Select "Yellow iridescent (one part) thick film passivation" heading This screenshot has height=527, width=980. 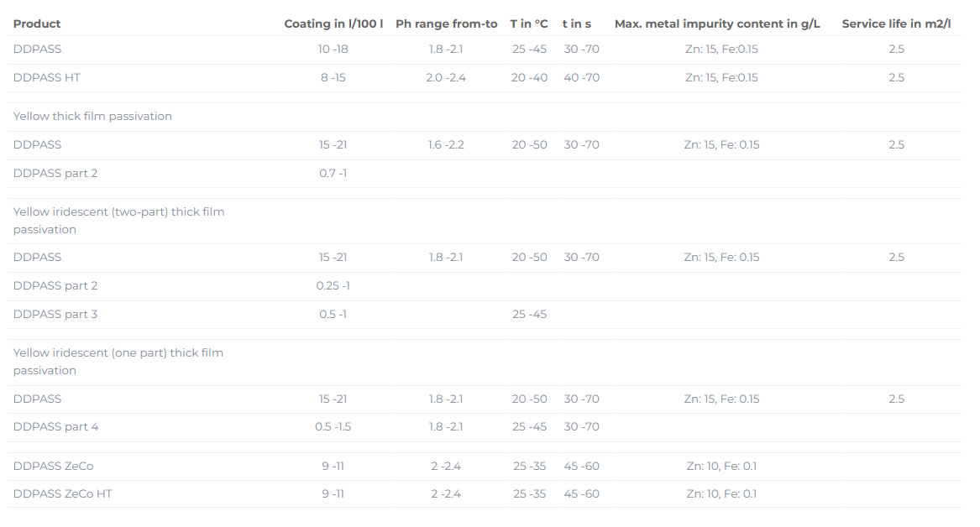[118, 362]
